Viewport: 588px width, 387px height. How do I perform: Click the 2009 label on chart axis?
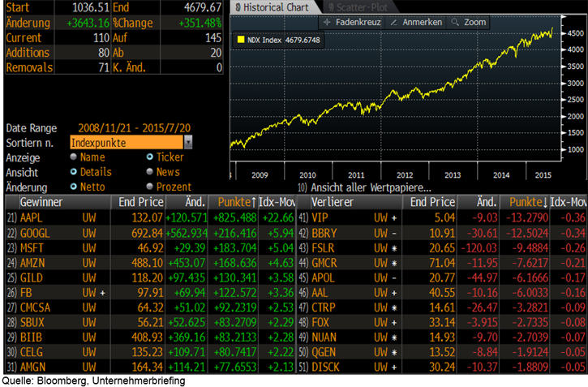[x=260, y=175]
